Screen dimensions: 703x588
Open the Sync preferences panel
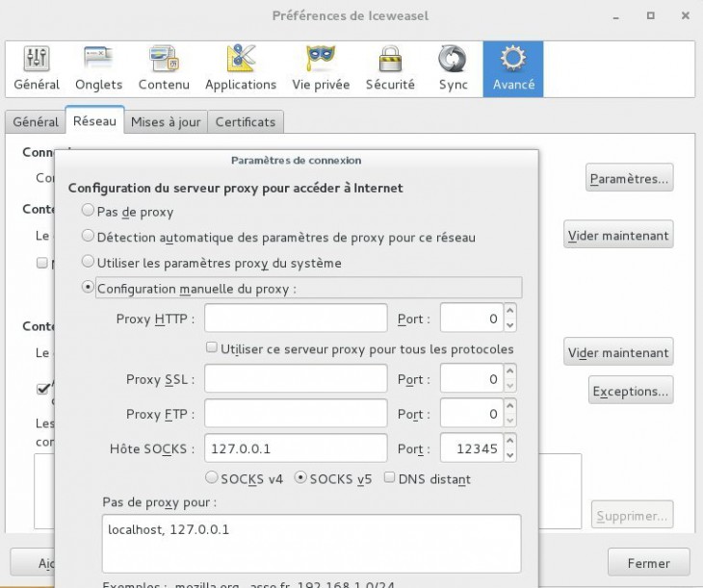pos(453,68)
